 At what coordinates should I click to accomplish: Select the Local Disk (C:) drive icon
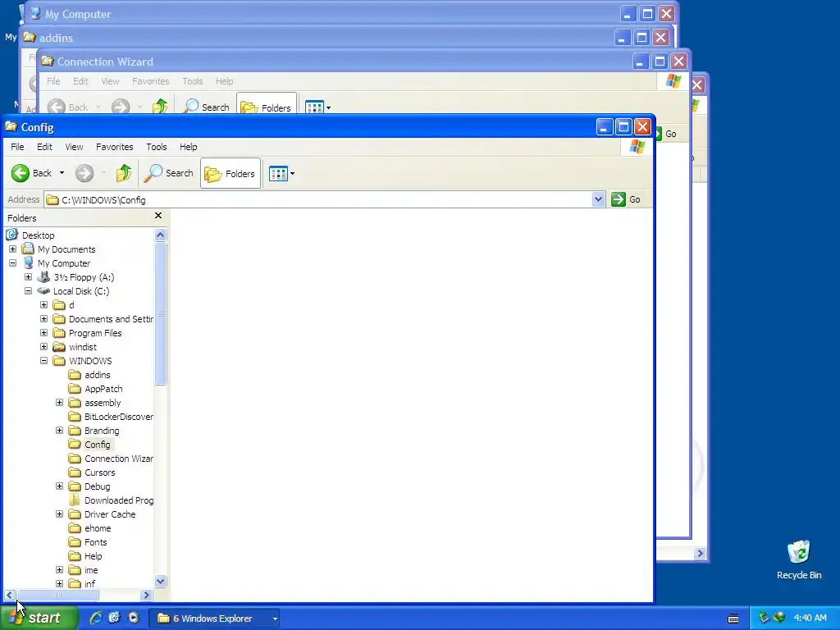point(43,291)
